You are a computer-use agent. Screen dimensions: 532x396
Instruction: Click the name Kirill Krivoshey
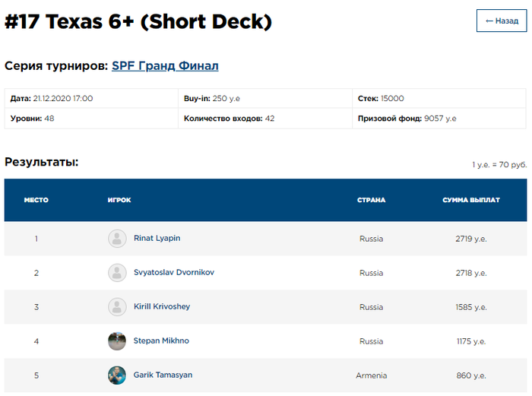tap(161, 307)
